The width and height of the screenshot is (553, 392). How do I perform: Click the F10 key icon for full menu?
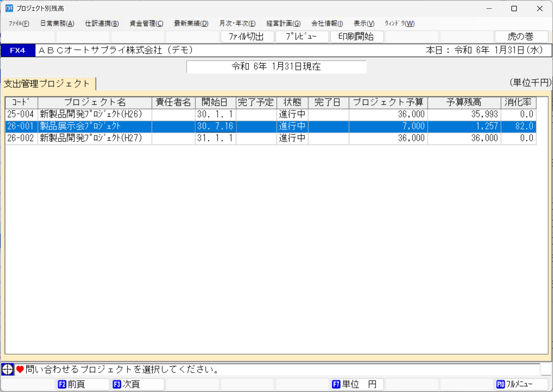point(501,384)
